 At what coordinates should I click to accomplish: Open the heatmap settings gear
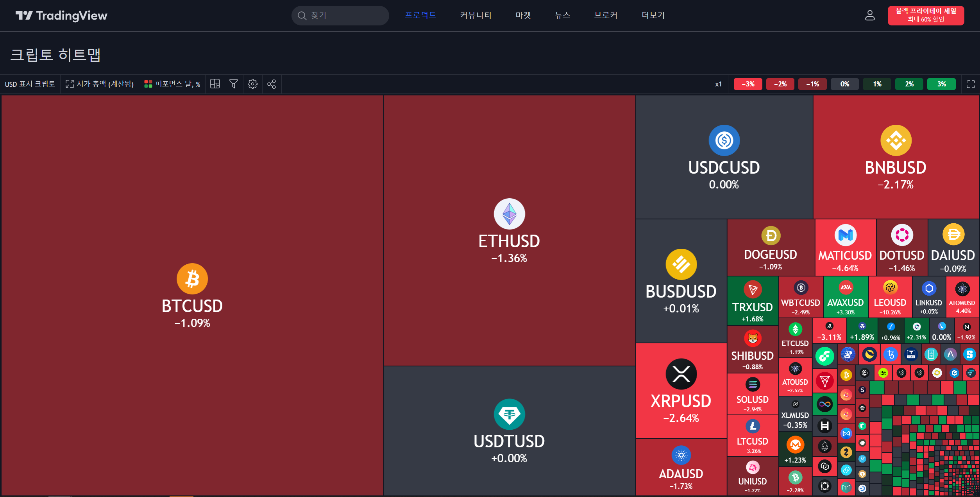253,84
